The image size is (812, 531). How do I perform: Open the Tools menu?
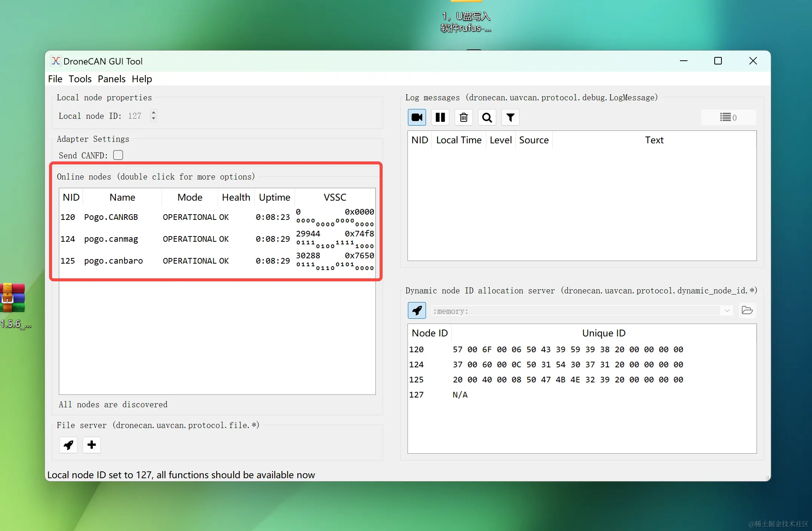click(x=80, y=79)
